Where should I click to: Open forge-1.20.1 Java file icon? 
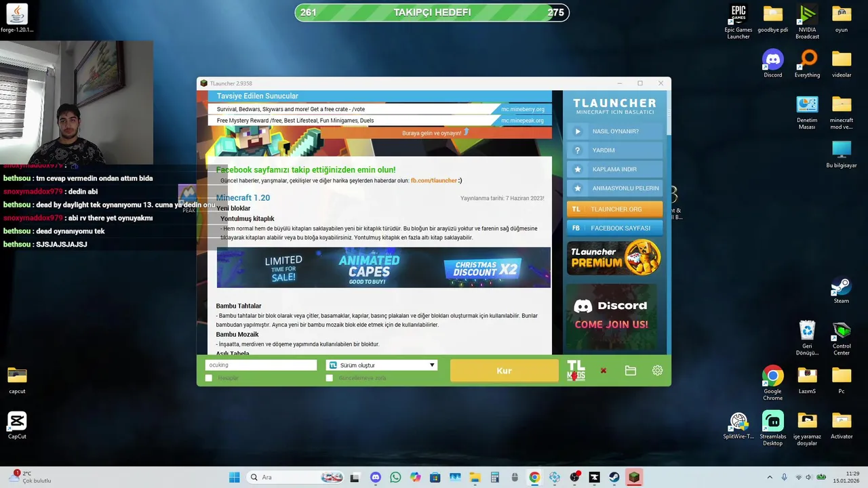click(17, 18)
